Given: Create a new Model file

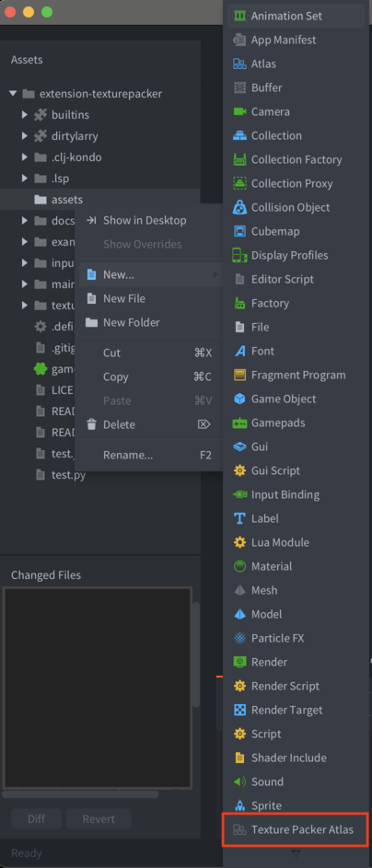Looking at the screenshot, I should point(297,614).
